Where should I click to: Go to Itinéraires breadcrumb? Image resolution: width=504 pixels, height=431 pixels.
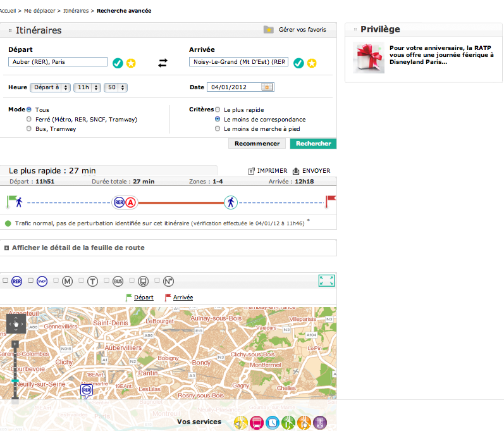point(76,11)
